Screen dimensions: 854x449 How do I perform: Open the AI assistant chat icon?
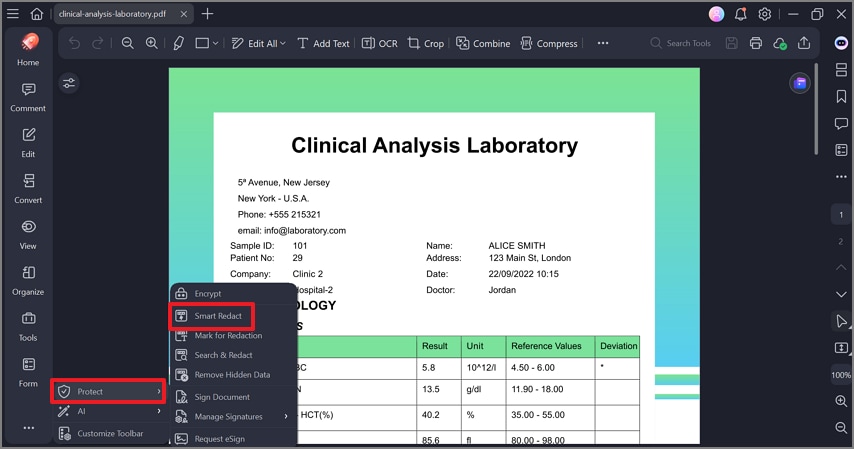[x=841, y=43]
